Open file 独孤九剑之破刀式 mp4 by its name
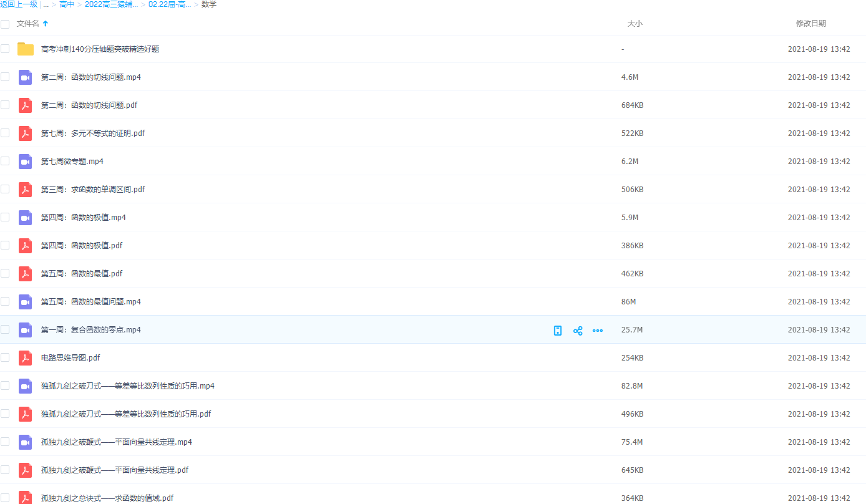 [127, 386]
